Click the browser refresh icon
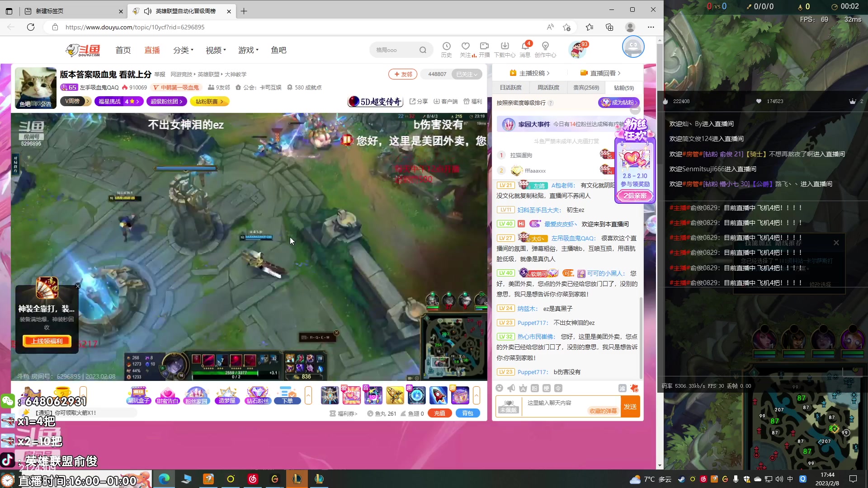Image resolution: width=868 pixels, height=488 pixels. [x=31, y=27]
